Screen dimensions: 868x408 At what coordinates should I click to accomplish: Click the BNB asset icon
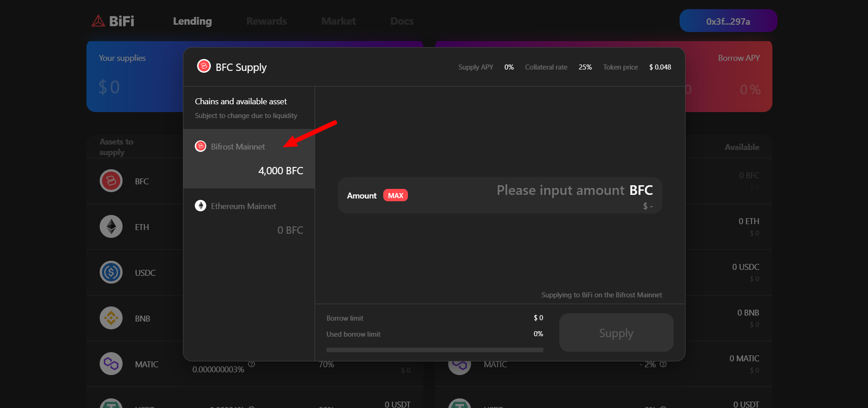(x=111, y=318)
